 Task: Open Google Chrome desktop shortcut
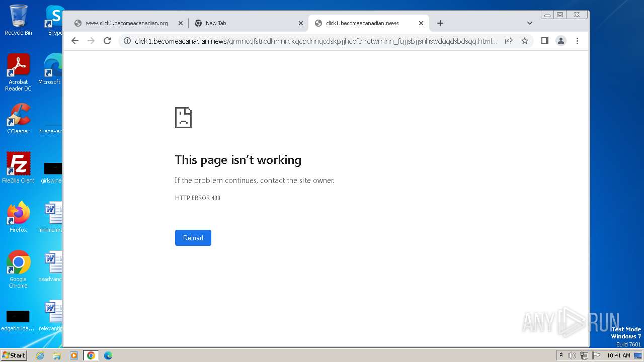18,269
